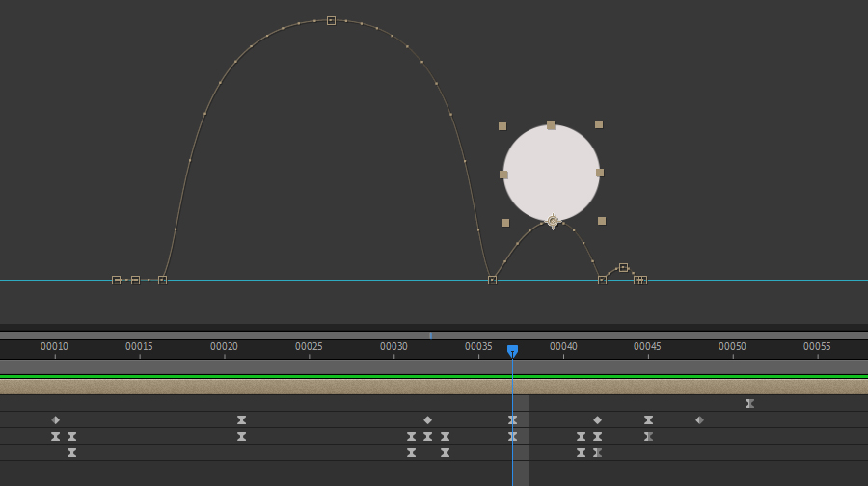The image size is (868, 486).
Task: Select the diamond keyframe near frame 00010
Action: (56, 419)
